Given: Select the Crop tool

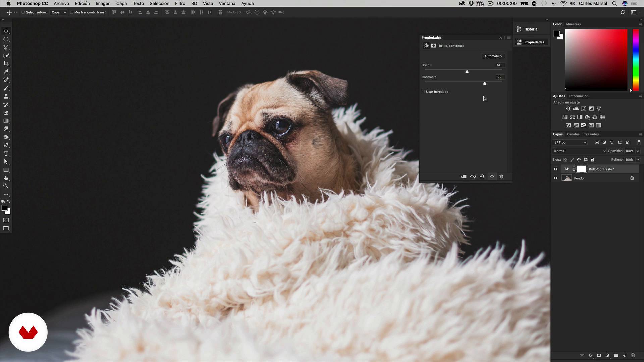Looking at the screenshot, I should tap(6, 64).
